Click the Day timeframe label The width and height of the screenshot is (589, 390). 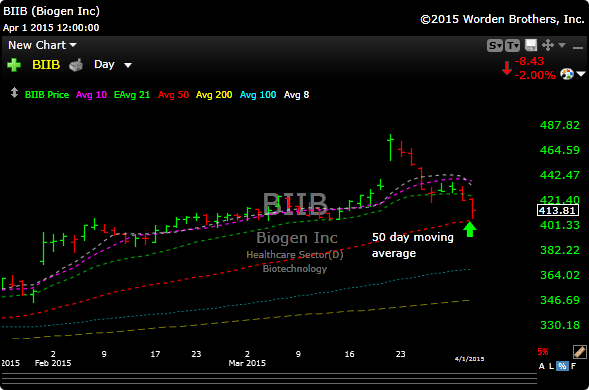tap(104, 65)
